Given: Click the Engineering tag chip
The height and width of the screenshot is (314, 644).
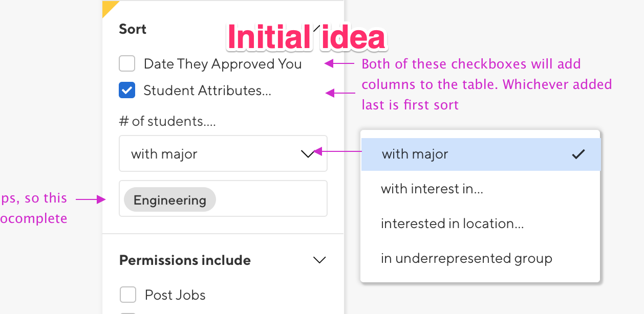Looking at the screenshot, I should 169,200.
